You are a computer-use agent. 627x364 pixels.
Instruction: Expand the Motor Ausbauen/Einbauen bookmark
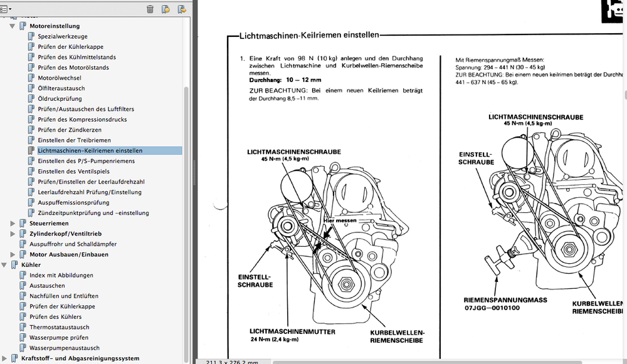tap(13, 254)
